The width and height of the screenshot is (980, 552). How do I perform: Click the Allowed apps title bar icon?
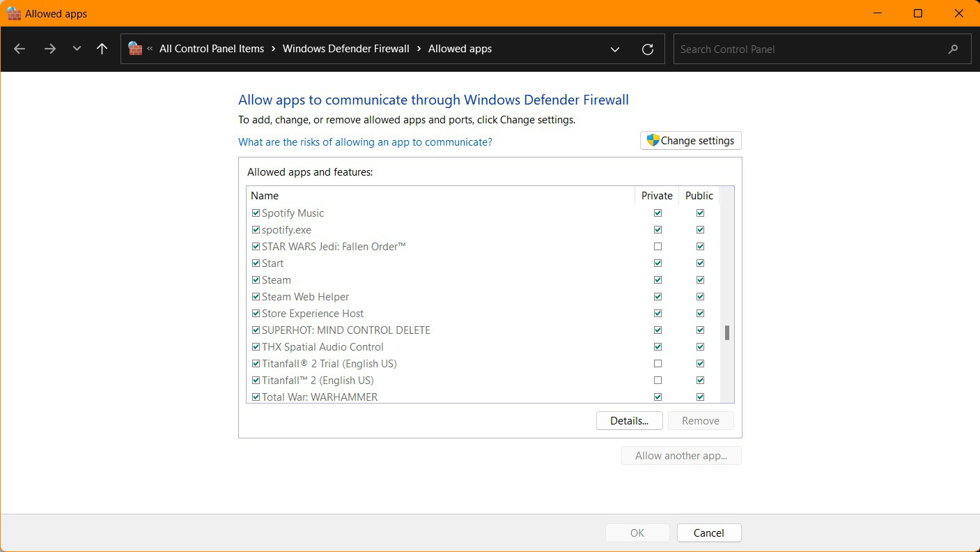tap(13, 13)
